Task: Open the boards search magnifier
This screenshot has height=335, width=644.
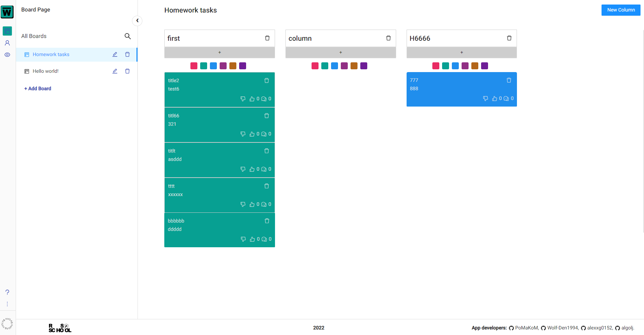Action: (128, 36)
